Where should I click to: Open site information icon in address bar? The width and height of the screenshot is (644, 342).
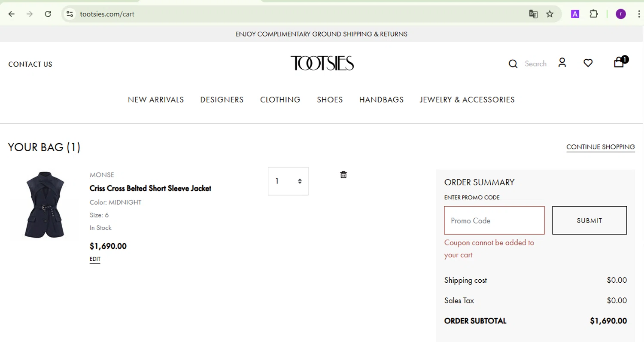coord(70,14)
